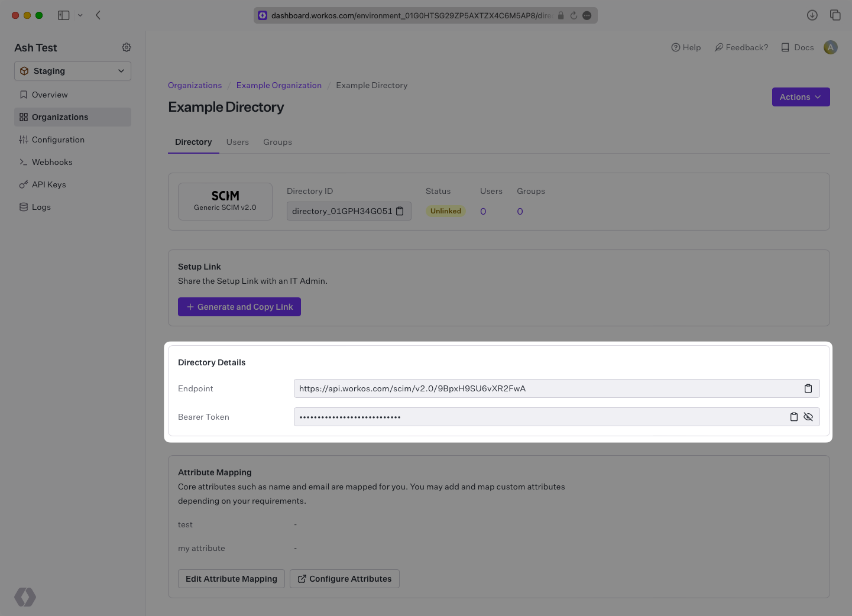This screenshot has width=852, height=616.
Task: Reveal the hidden Bearer Token
Action: (x=808, y=417)
